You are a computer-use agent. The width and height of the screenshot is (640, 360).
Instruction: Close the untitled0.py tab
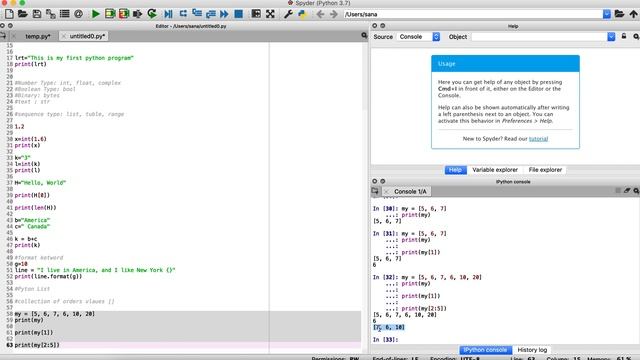[x=64, y=36]
